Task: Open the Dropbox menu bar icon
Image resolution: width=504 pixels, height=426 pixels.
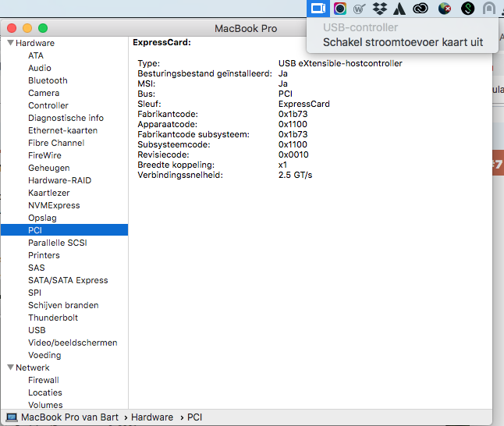Action: point(380,9)
